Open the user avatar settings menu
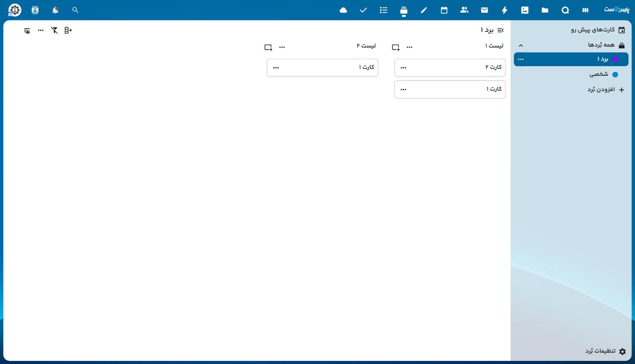This screenshot has height=364, width=635. 15,10
